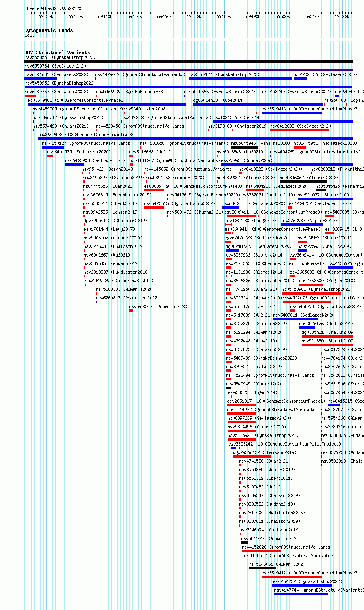Click nsv5458956 (ByrskaBishop2022) label
The height and width of the screenshot is (610, 364).
coord(60,83)
